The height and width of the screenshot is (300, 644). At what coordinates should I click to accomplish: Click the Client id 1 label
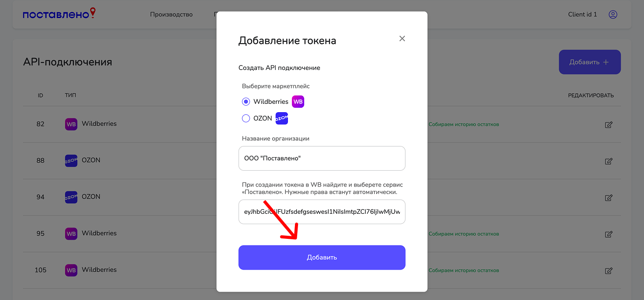coord(582,15)
